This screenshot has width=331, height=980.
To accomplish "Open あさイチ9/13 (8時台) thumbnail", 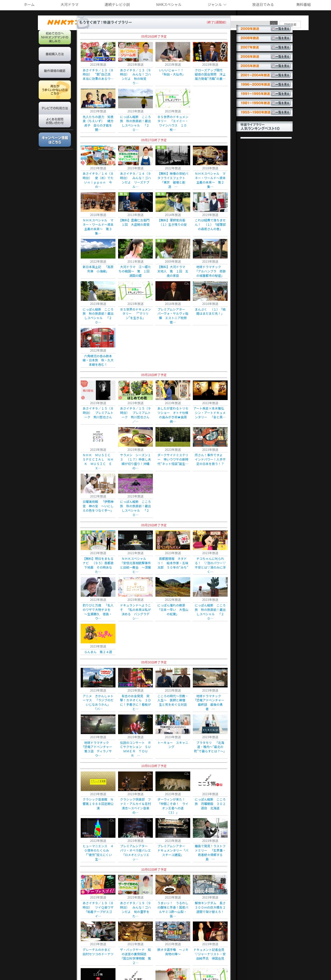I will coord(98,52).
